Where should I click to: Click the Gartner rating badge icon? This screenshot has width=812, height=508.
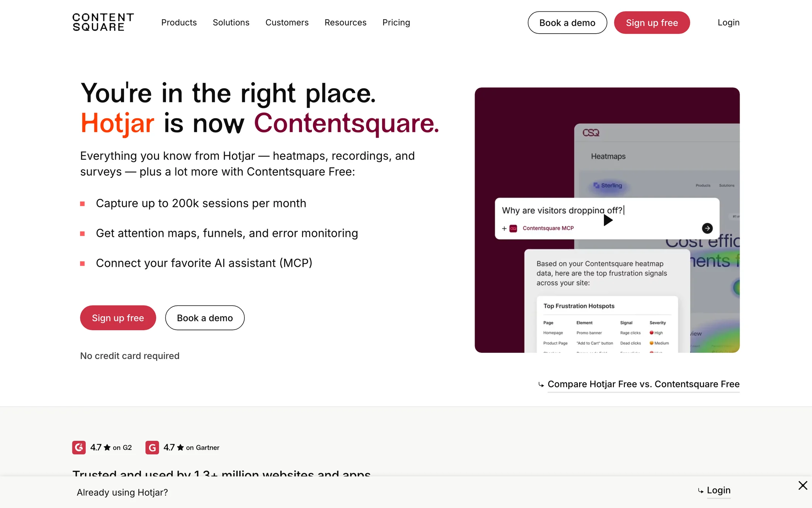(152, 447)
